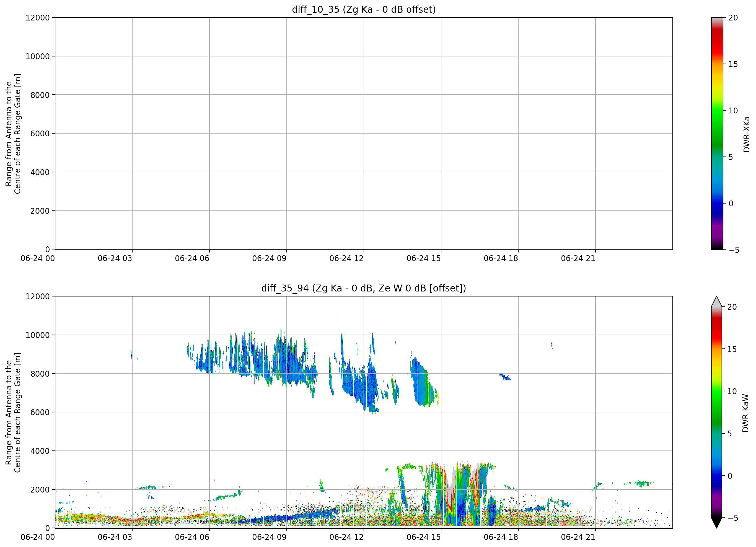756x547 pixels.
Task: Click the upper arrow cap of the DWR-KaW colorbar
Action: click(x=716, y=302)
